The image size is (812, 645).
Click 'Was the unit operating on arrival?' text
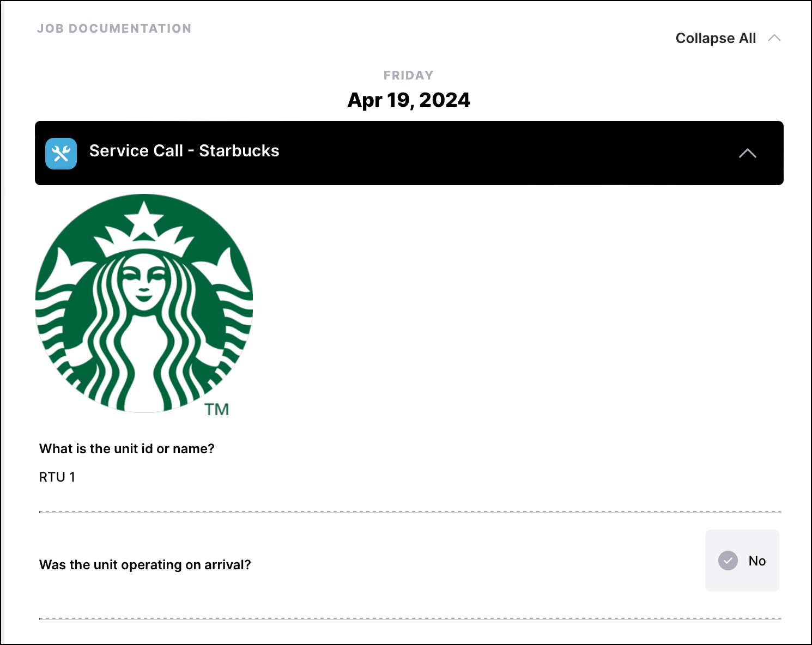[145, 565]
